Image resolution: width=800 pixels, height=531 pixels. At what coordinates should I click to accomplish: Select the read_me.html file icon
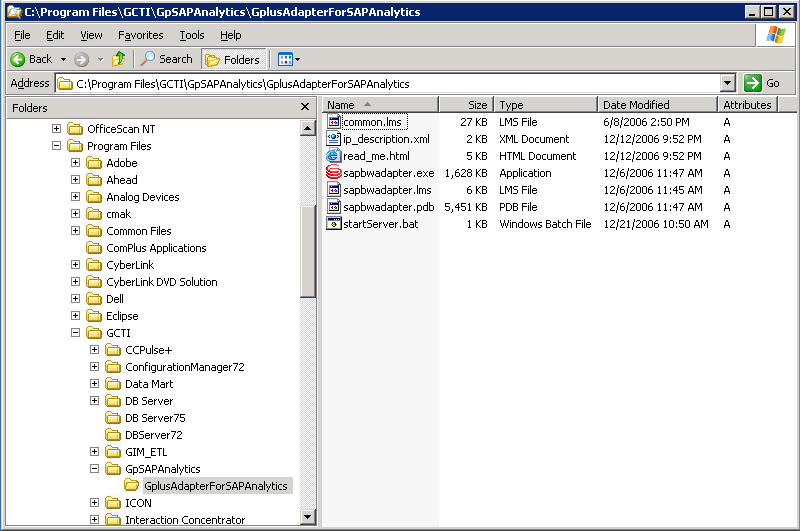click(x=335, y=156)
